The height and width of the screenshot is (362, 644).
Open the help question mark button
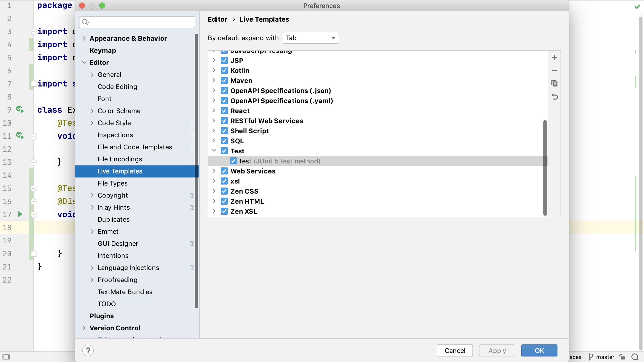point(88,350)
